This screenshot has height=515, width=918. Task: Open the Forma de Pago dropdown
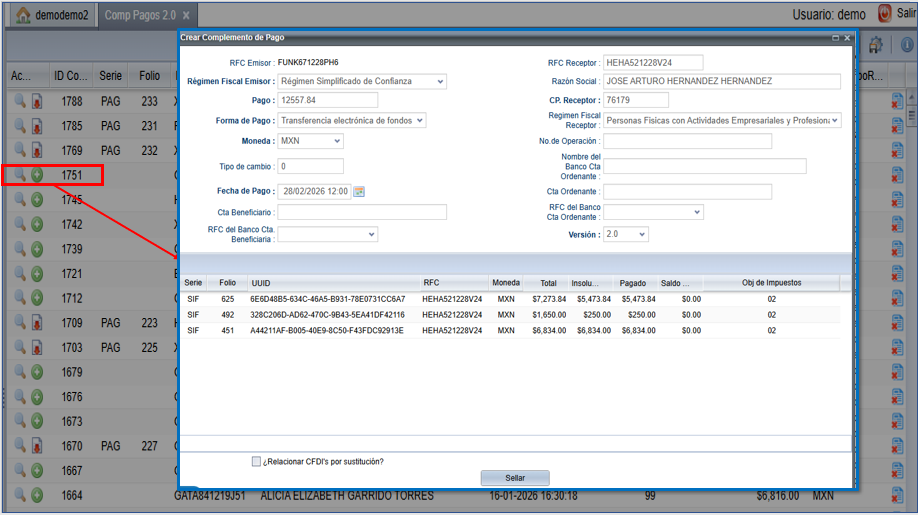419,120
